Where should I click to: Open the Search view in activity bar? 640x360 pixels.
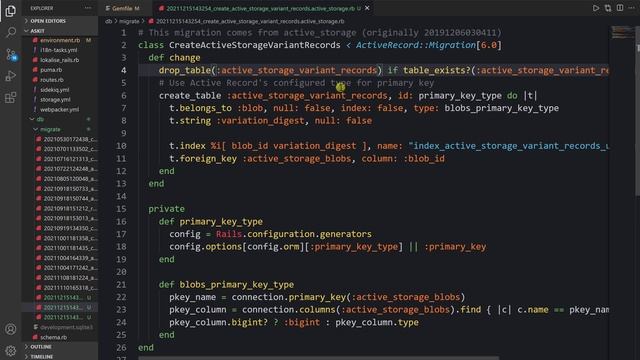point(11,32)
